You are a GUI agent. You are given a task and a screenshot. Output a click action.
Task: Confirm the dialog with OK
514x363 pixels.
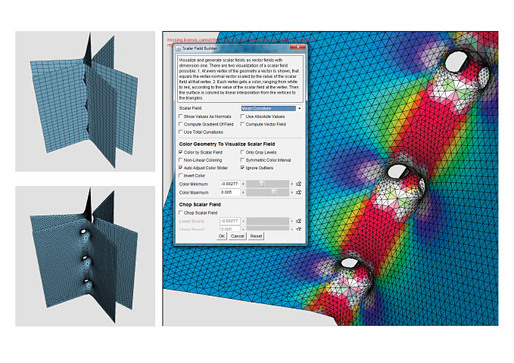[x=222, y=236]
